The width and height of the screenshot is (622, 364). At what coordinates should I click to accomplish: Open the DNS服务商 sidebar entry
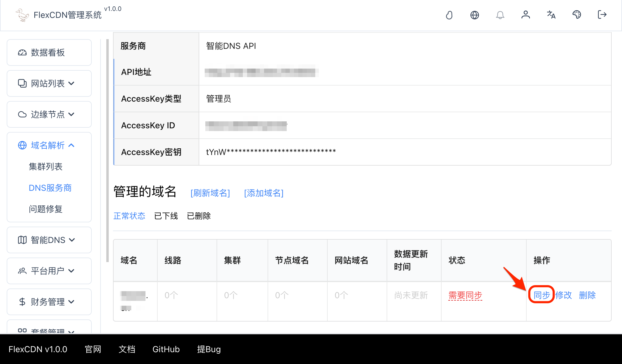click(x=50, y=188)
